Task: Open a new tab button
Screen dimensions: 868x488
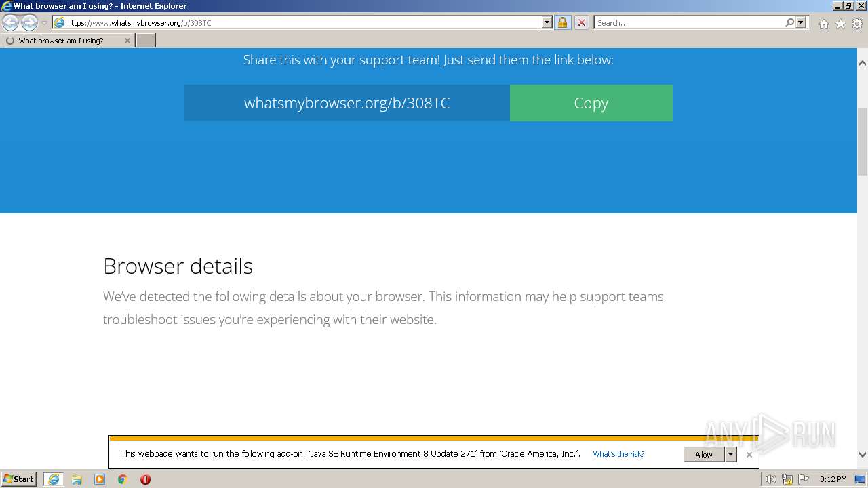Action: click(x=146, y=41)
